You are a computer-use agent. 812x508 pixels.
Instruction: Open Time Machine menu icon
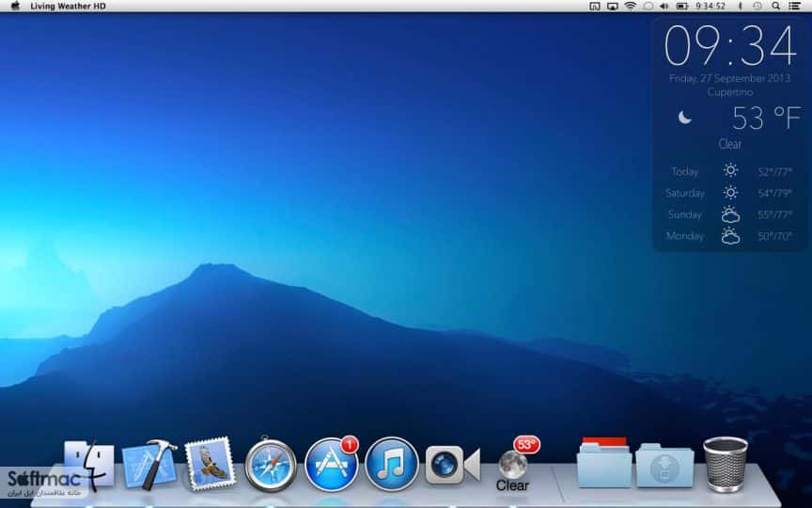757,6
